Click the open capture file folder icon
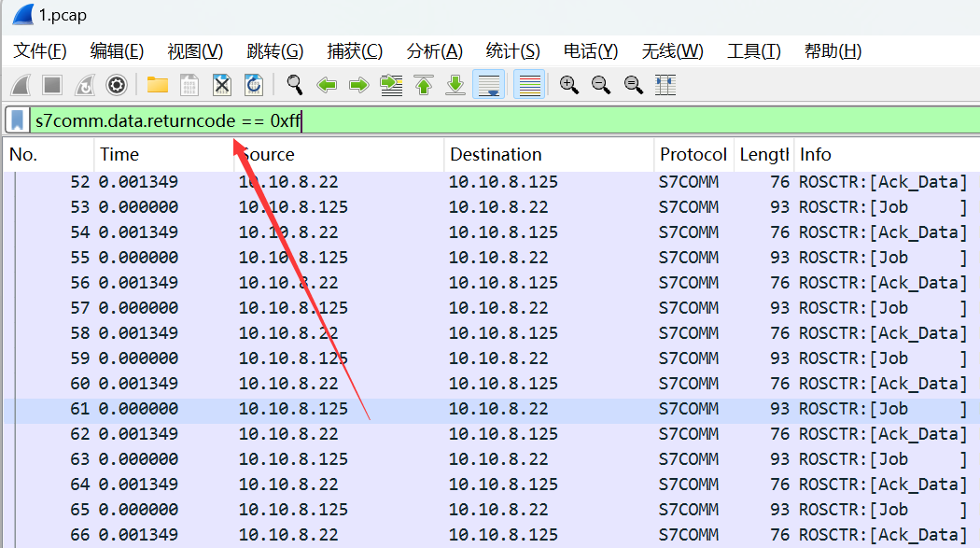 [157, 86]
